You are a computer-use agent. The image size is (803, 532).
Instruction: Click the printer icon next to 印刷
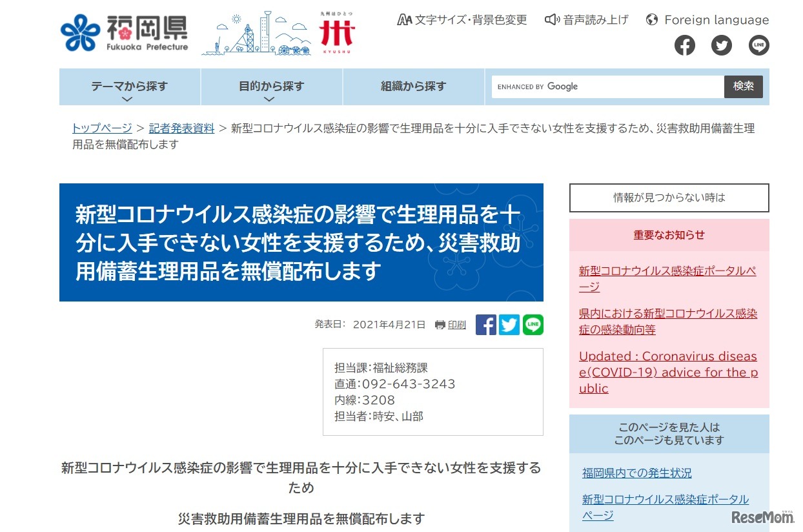(x=440, y=325)
